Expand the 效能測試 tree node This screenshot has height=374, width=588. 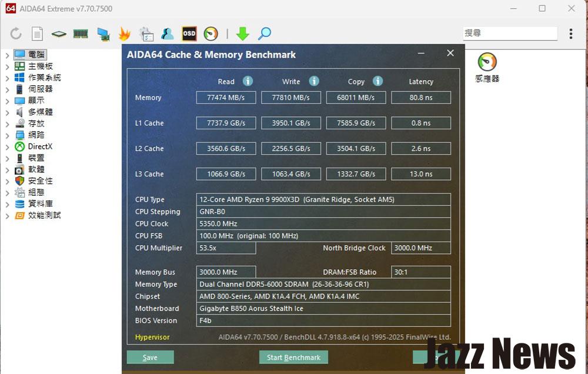(7, 216)
